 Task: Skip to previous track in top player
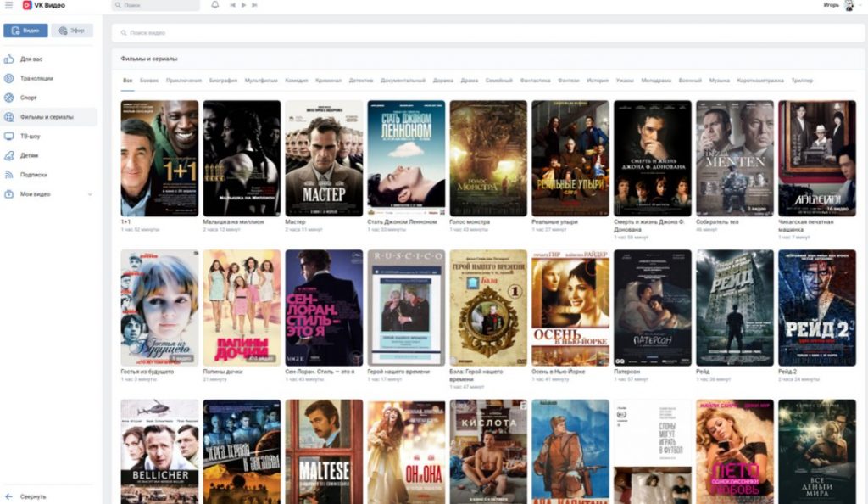pyautogui.click(x=232, y=5)
